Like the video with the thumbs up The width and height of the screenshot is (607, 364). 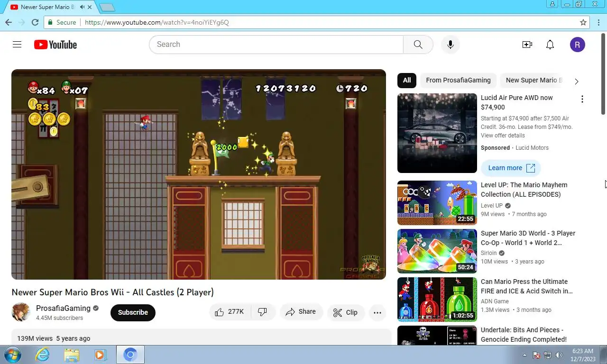(230, 312)
